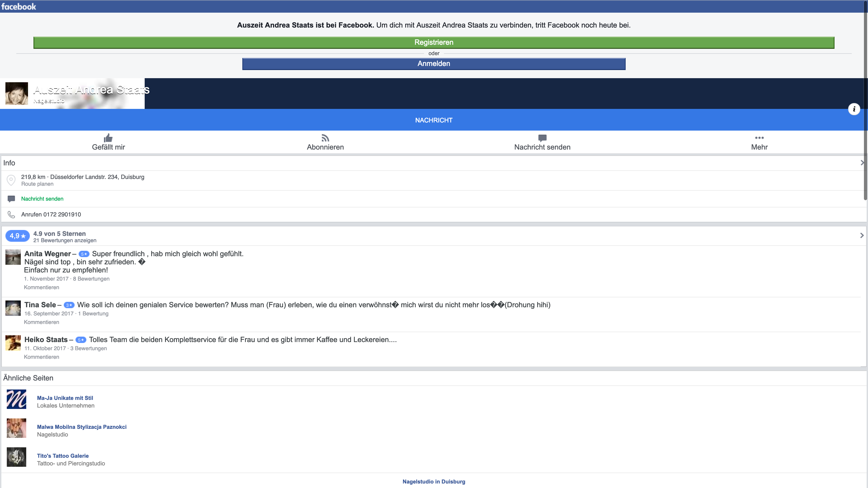
Task: Expand the 21 Bewertungen reviews chevron
Action: click(x=862, y=236)
